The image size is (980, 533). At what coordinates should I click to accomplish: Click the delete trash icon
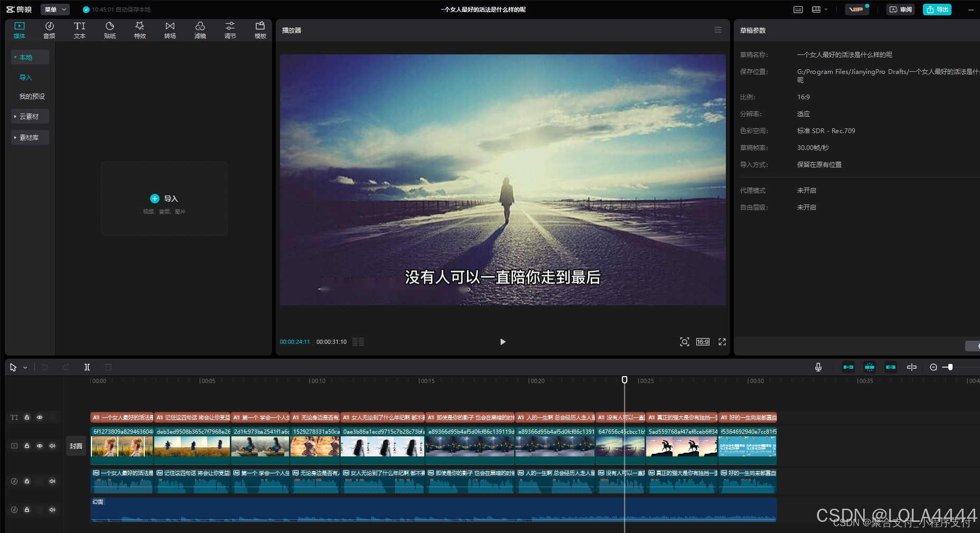coord(108,367)
